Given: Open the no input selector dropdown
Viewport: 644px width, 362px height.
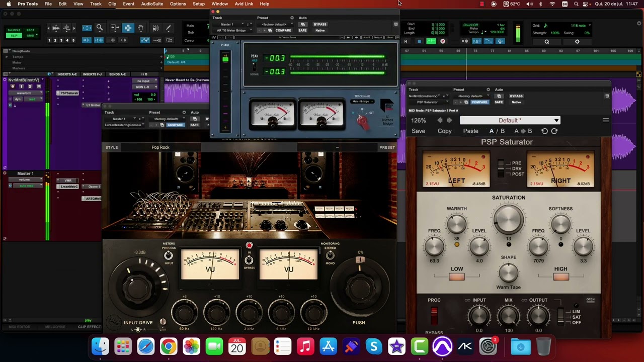Looking at the screenshot, I should click(144, 81).
